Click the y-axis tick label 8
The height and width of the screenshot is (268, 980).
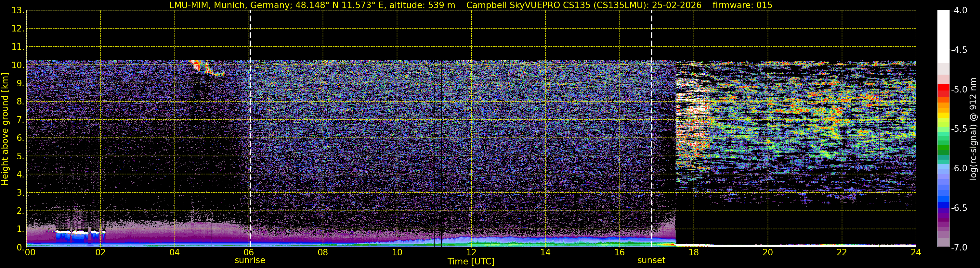tap(20, 101)
